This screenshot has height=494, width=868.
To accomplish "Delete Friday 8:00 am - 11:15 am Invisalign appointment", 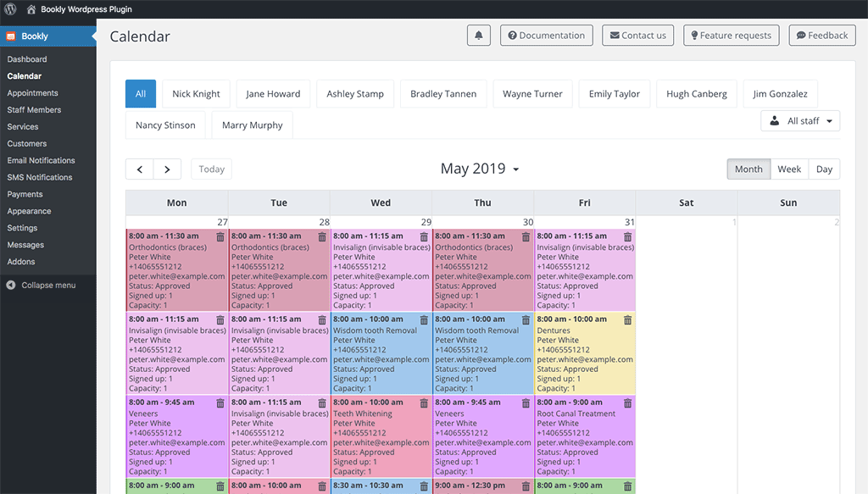I will [x=628, y=236].
